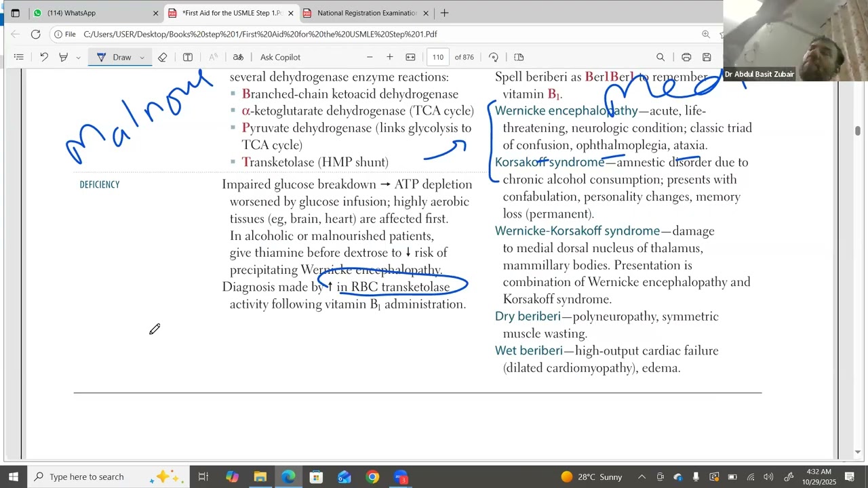The height and width of the screenshot is (488, 868).
Task: Click the Wet beriberi term
Action: coord(529,350)
